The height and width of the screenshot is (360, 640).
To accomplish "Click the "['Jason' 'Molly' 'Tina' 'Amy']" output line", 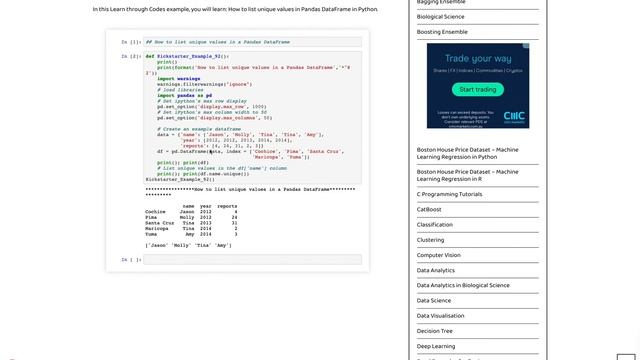I will (x=188, y=245).
